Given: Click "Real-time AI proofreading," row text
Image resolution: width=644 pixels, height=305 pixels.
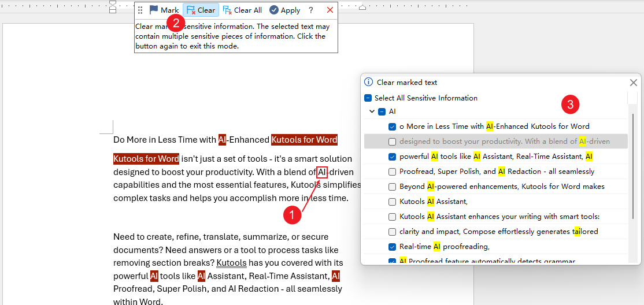Looking at the screenshot, I should point(445,247).
